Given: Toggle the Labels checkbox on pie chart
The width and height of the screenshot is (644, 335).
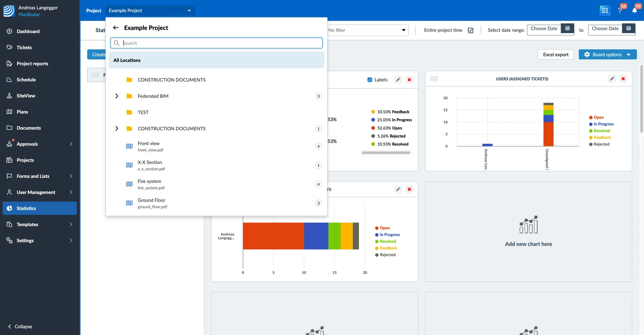Looking at the screenshot, I should click(x=370, y=80).
